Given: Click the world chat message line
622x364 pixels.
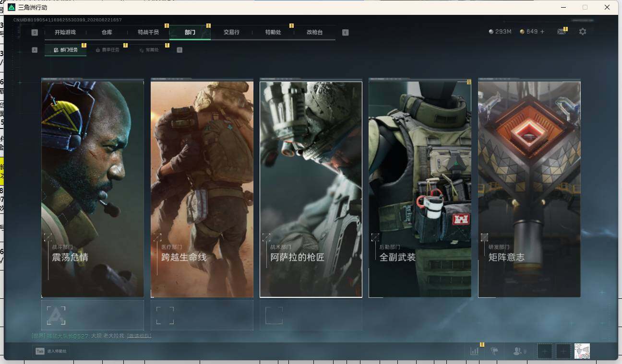Looking at the screenshot, I should pos(92,336).
